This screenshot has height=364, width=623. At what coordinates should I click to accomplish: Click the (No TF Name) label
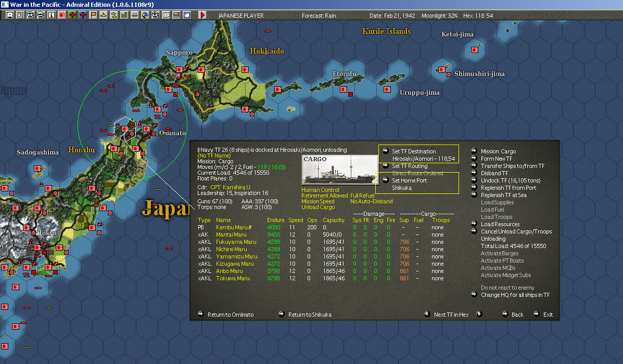point(214,155)
